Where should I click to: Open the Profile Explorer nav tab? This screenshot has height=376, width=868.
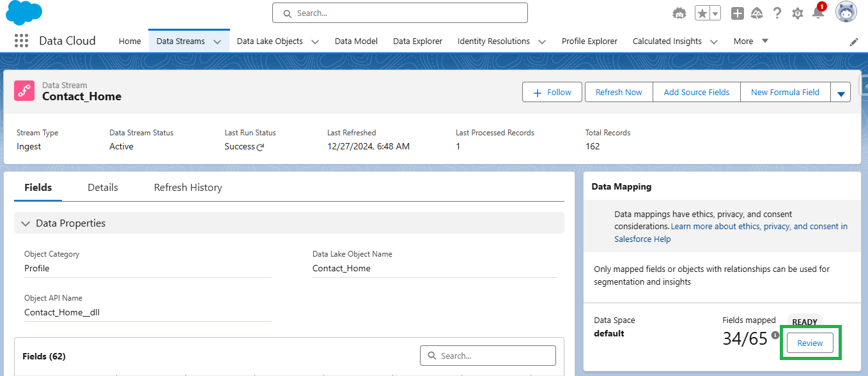coord(589,41)
